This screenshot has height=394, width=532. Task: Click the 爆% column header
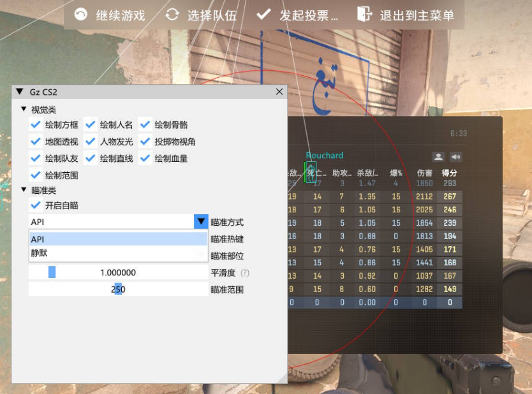[396, 173]
